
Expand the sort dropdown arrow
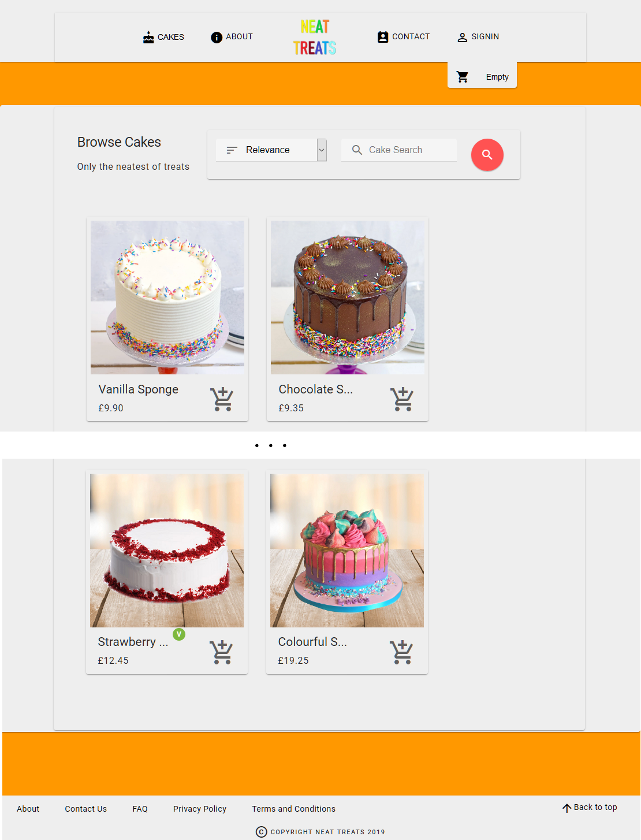click(x=322, y=150)
